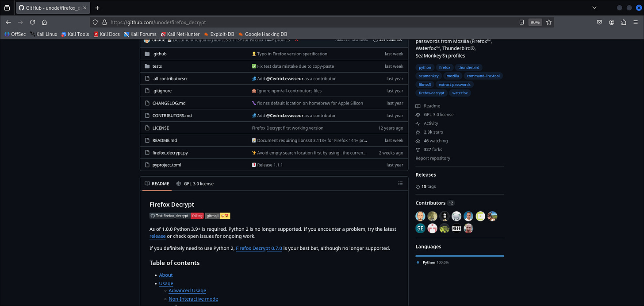Click the Pocket save icon in toolbar
644x306 pixels.
pyautogui.click(x=599, y=22)
